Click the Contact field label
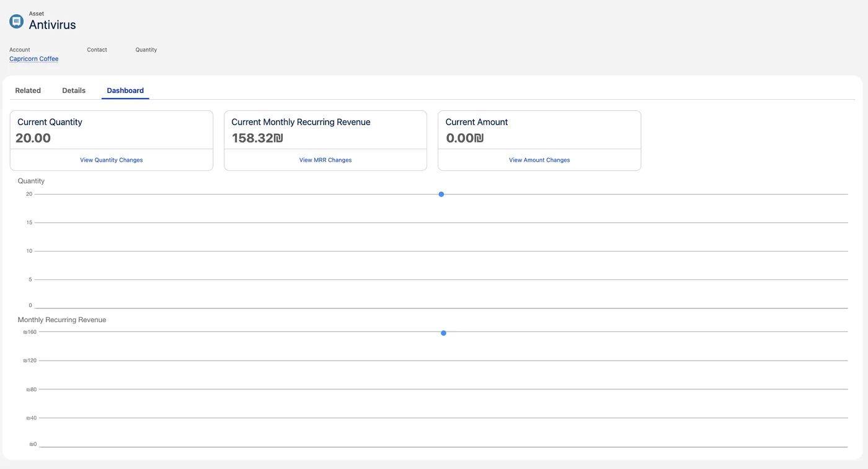The width and height of the screenshot is (868, 469). click(97, 50)
